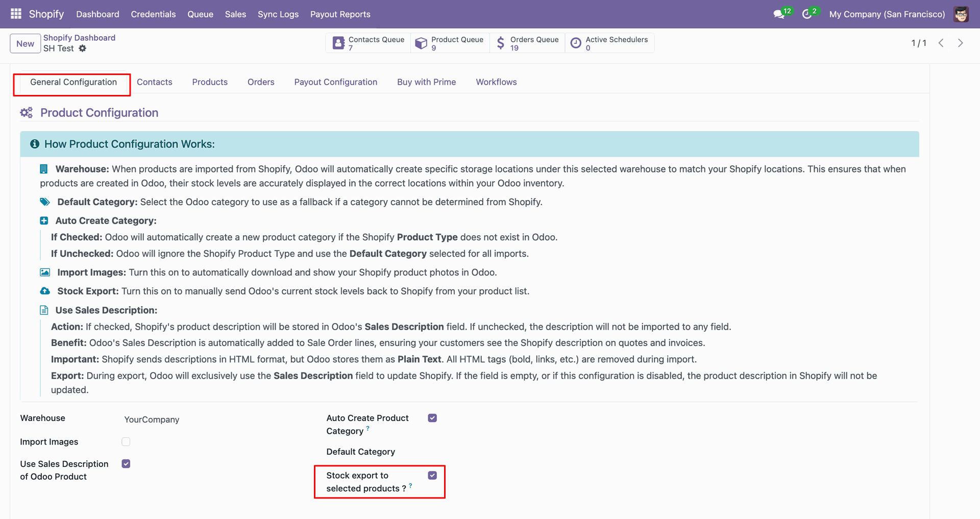Switch to the Products tab
This screenshot has width=980, height=519.
[x=210, y=82]
